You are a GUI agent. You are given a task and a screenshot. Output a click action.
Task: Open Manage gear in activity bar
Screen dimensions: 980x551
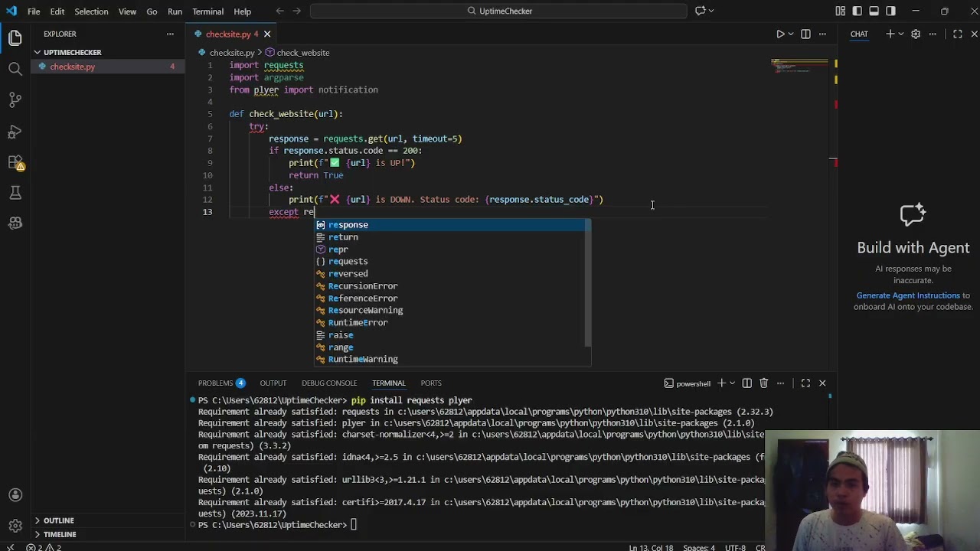[x=15, y=526]
